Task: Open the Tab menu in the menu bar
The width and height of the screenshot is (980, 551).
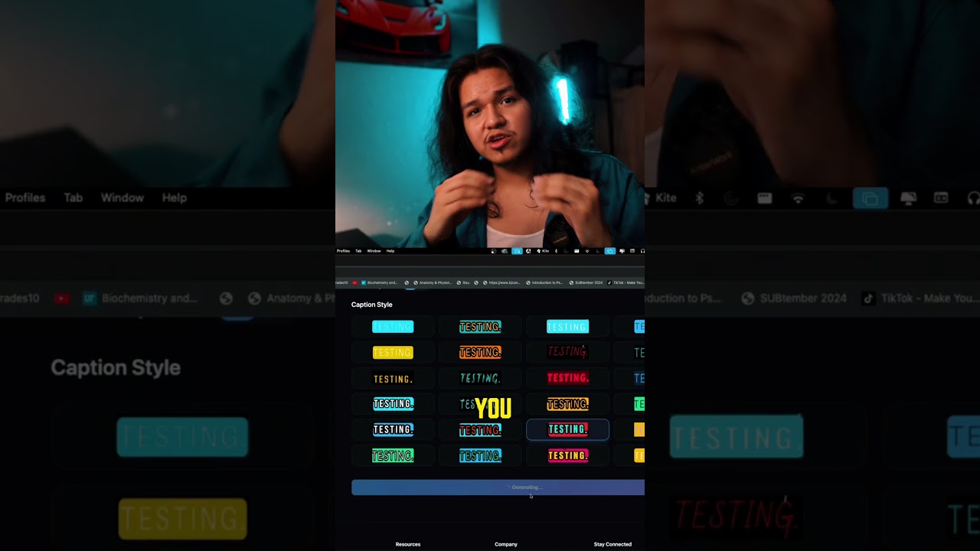Action: coord(358,251)
